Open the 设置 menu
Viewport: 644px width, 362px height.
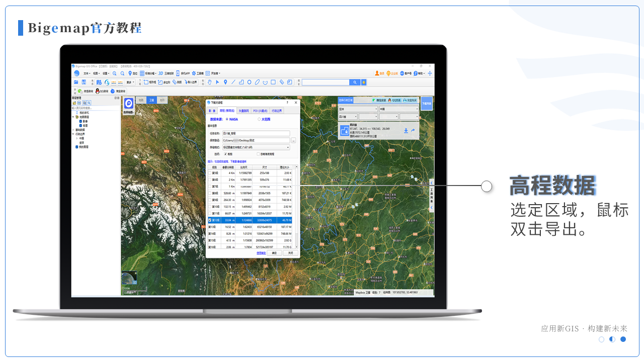(106, 73)
